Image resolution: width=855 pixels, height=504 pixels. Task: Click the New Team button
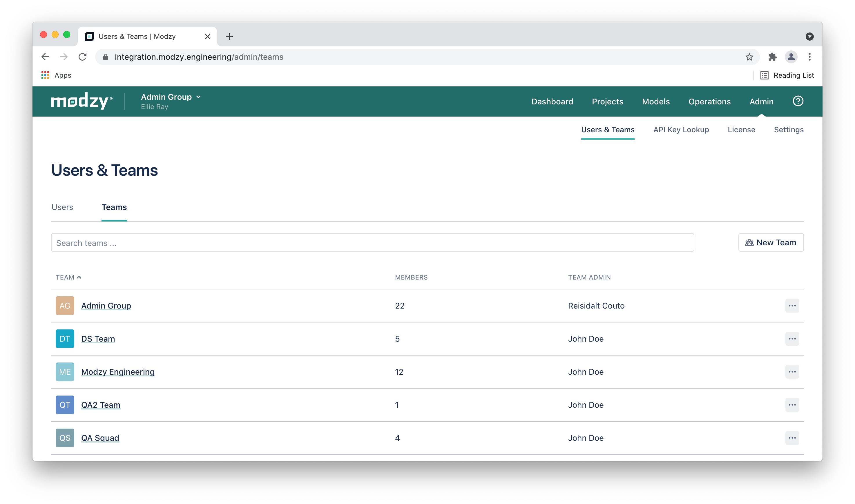coord(771,242)
